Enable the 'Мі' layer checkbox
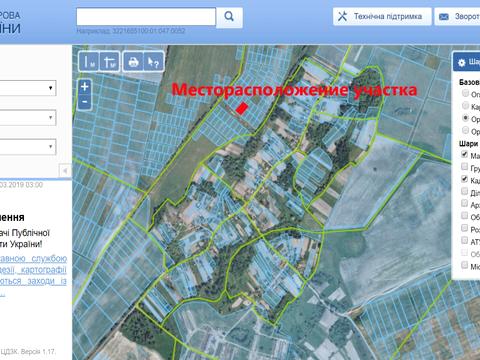Screen dimensions: 480x360 click(464, 265)
